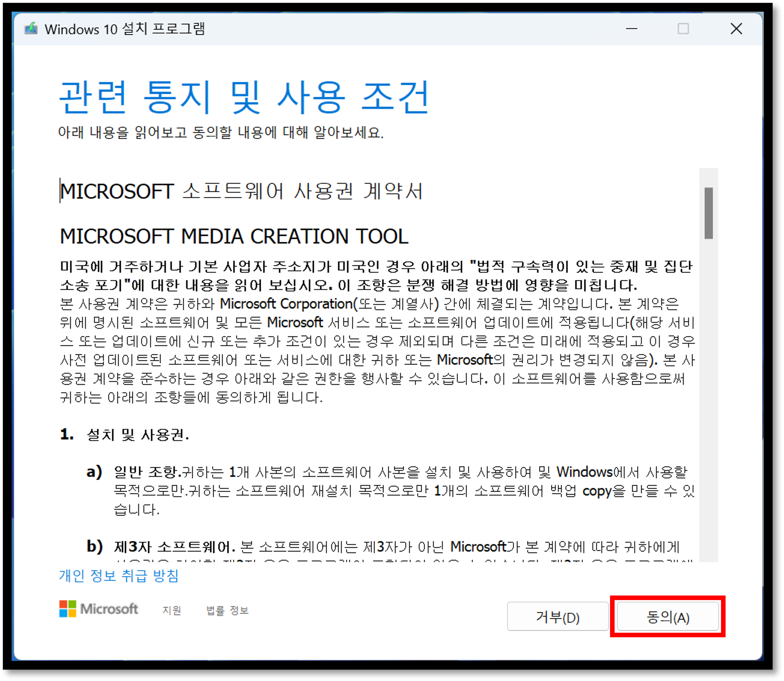The height and width of the screenshot is (681, 784).
Task: Open the 지원 support link
Action: pos(171,610)
